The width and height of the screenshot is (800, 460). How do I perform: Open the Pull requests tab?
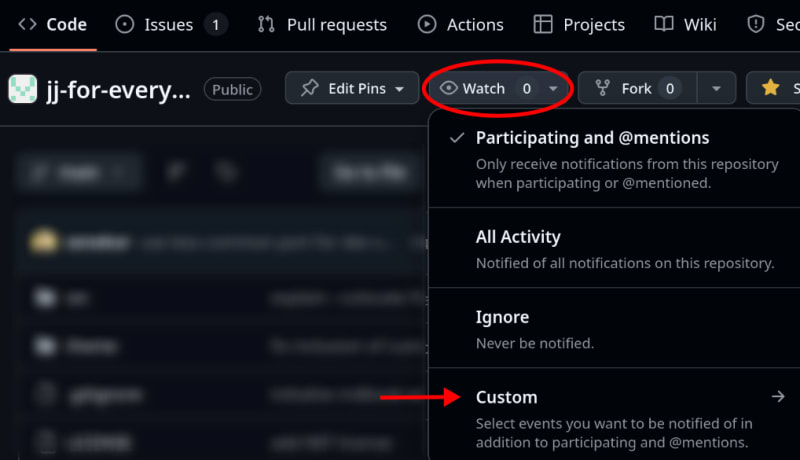pyautogui.click(x=322, y=24)
